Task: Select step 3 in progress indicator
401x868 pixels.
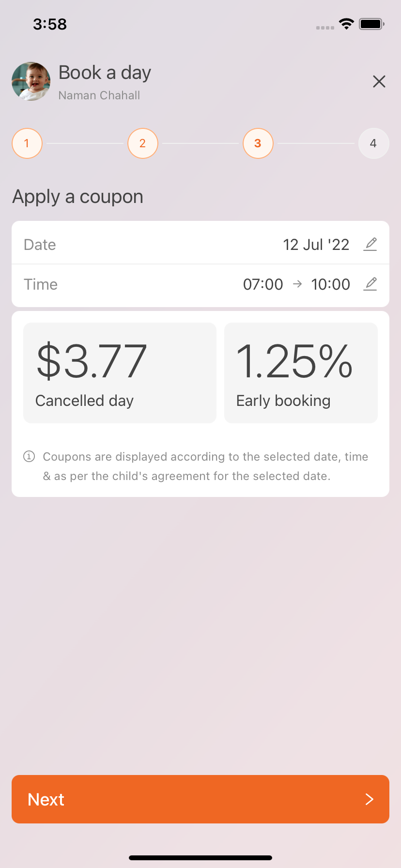Action: pyautogui.click(x=258, y=143)
